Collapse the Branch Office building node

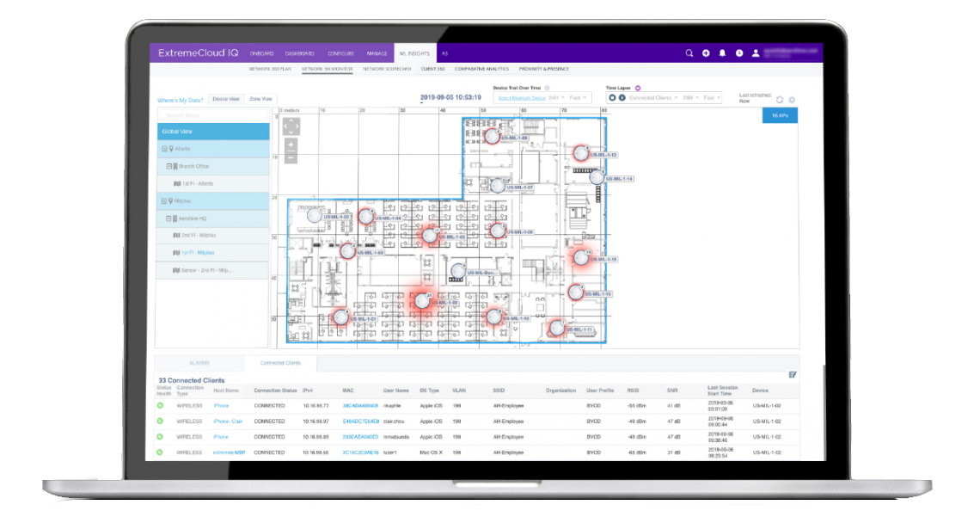tap(168, 166)
